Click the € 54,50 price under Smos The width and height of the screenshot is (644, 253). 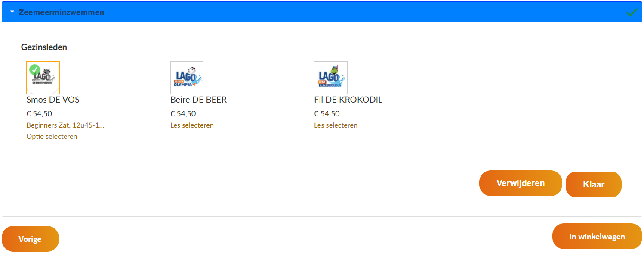coord(39,114)
